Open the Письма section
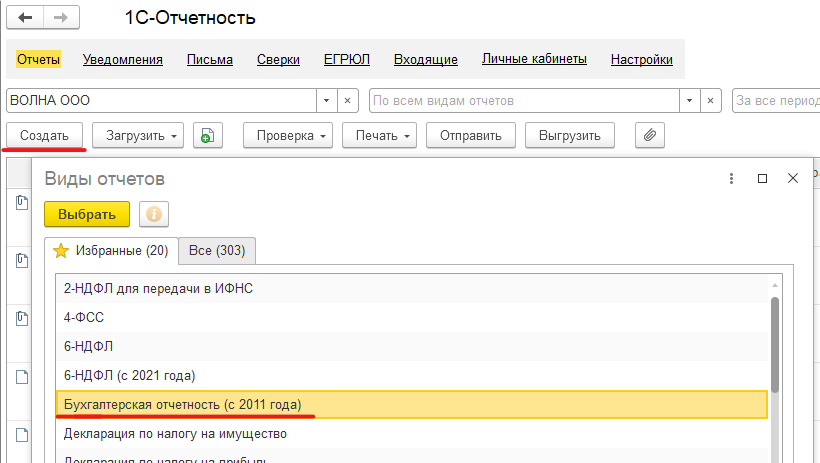 tap(210, 60)
